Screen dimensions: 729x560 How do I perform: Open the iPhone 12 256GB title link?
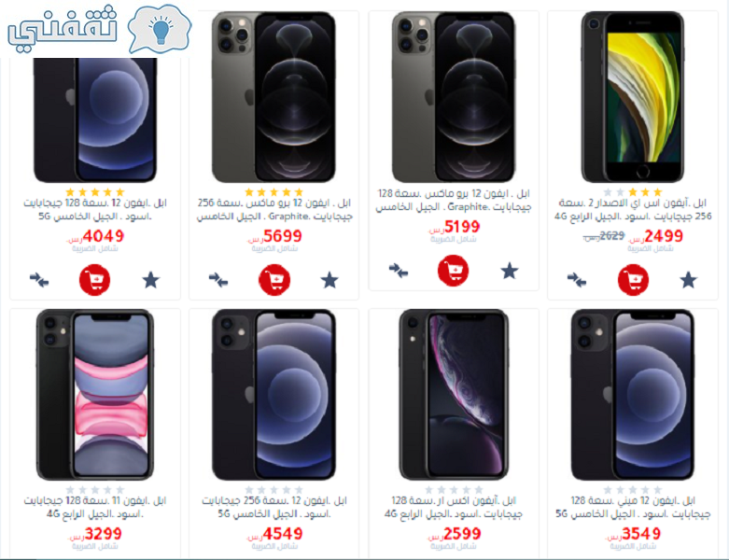[x=274, y=507]
